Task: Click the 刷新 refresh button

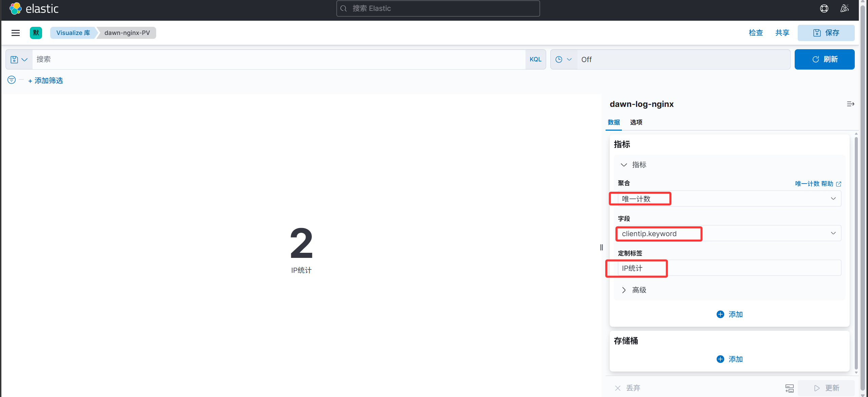Action: pos(825,59)
